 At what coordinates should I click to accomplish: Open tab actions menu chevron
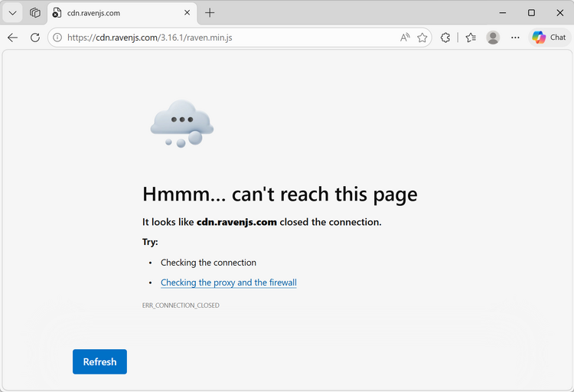coord(12,13)
